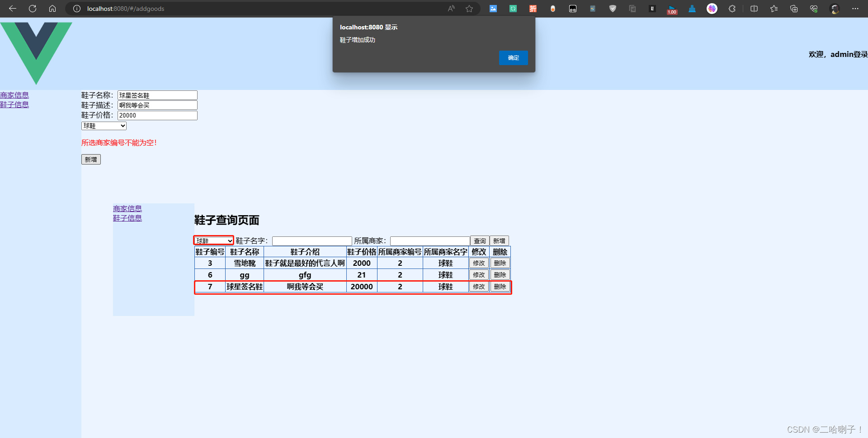Open the shield checkmark extension icon
This screenshot has width=868, height=438.
pyautogui.click(x=613, y=9)
